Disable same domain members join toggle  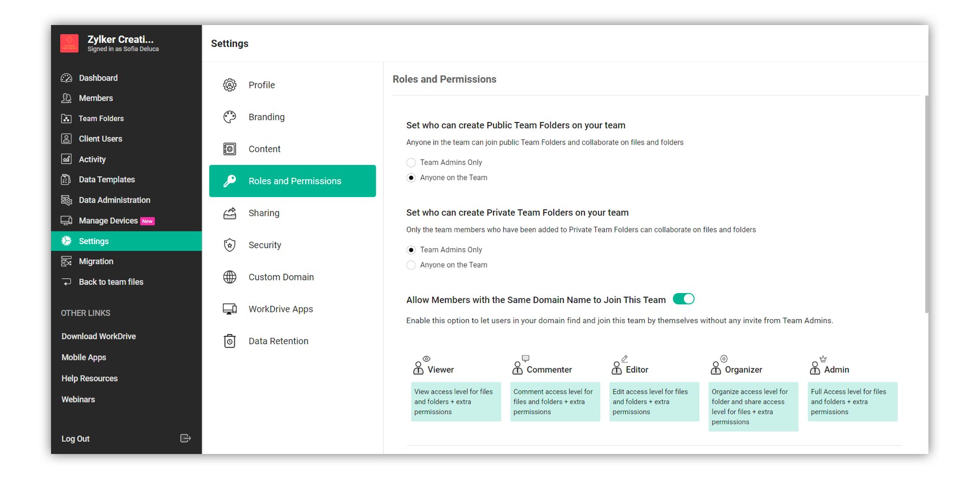[683, 299]
